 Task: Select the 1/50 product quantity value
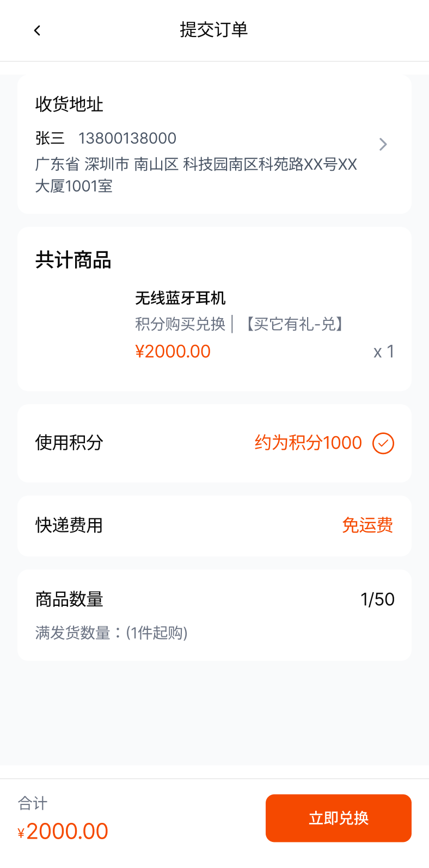pos(377,599)
